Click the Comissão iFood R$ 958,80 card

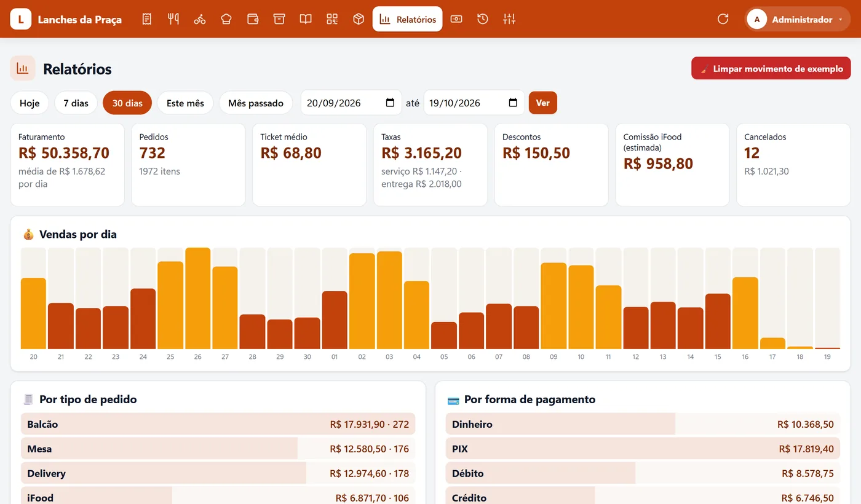672,165
